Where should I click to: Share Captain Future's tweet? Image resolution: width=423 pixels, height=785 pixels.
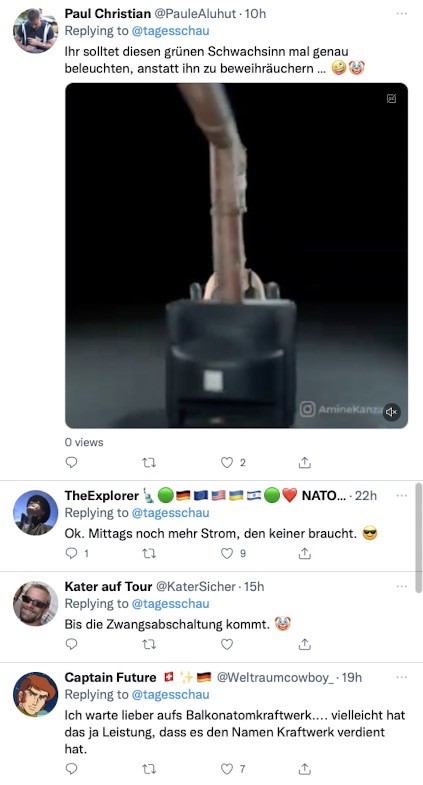click(304, 768)
